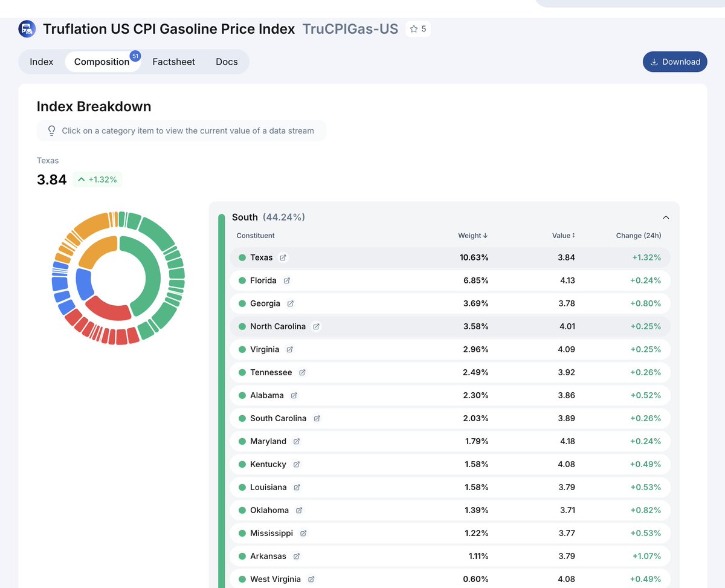Open Virginia external link icon
725x588 pixels.
[x=289, y=349]
